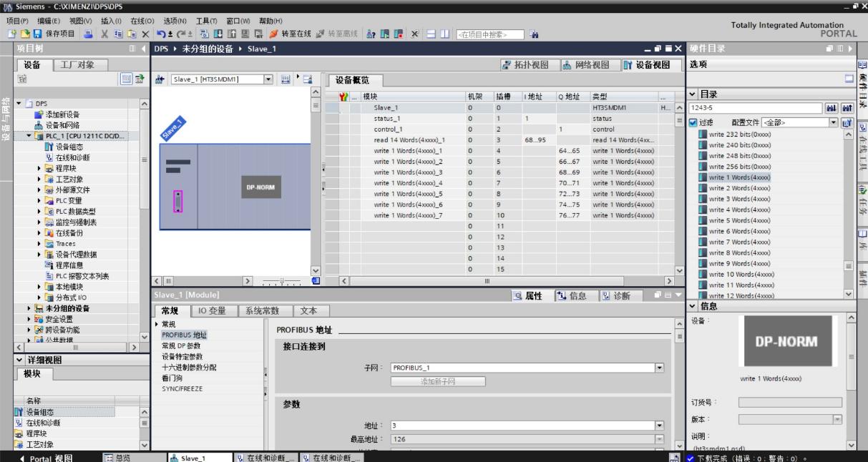Open the 工具(T) menu

click(207, 21)
